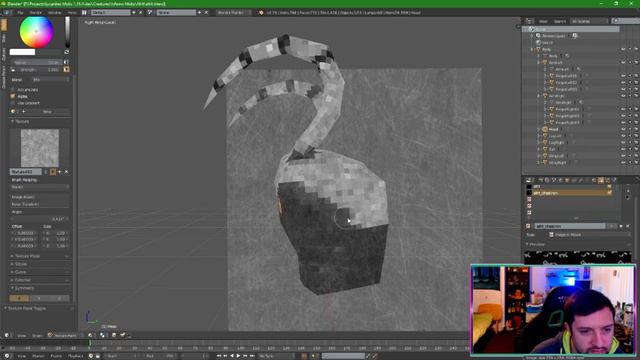Open 3D viewport editor type icon

(x=7, y=335)
